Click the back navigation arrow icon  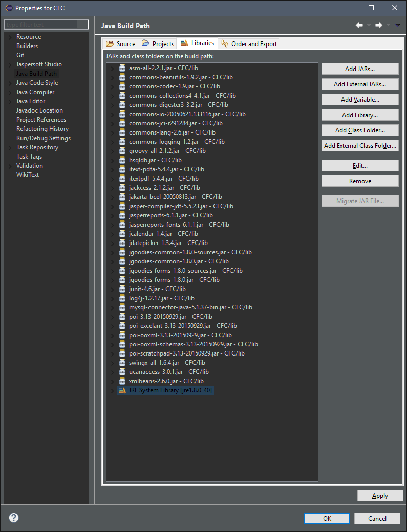(359, 25)
